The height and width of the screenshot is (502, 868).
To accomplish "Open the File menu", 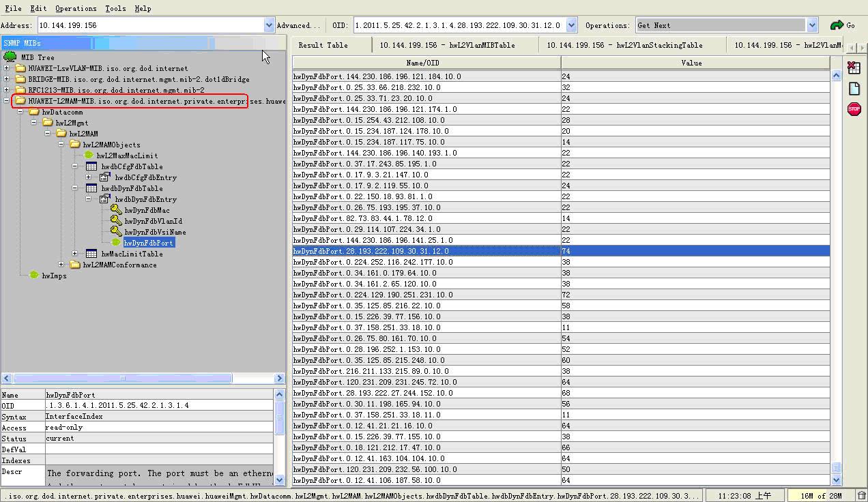I will [x=13, y=8].
